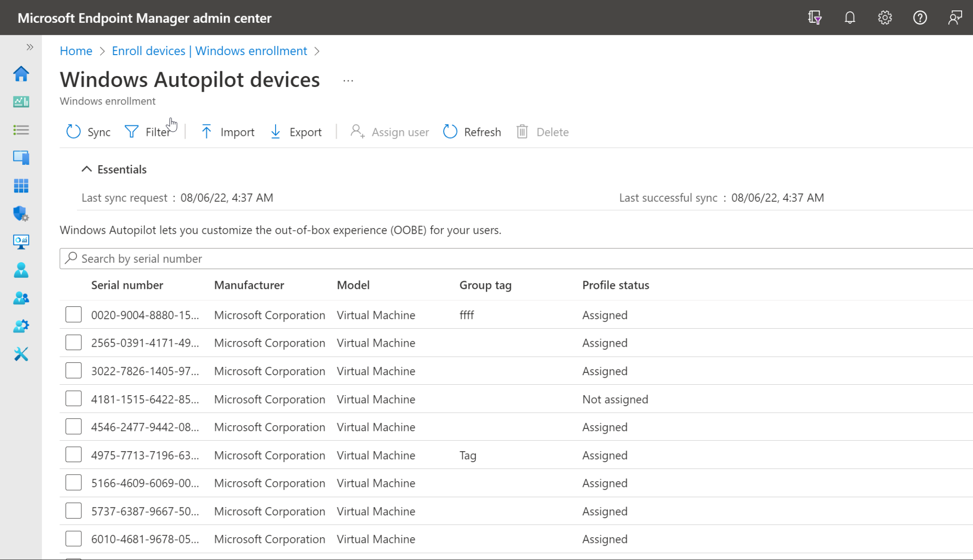973x560 pixels.
Task: Select the Endpoint security shield icon
Action: (x=21, y=214)
